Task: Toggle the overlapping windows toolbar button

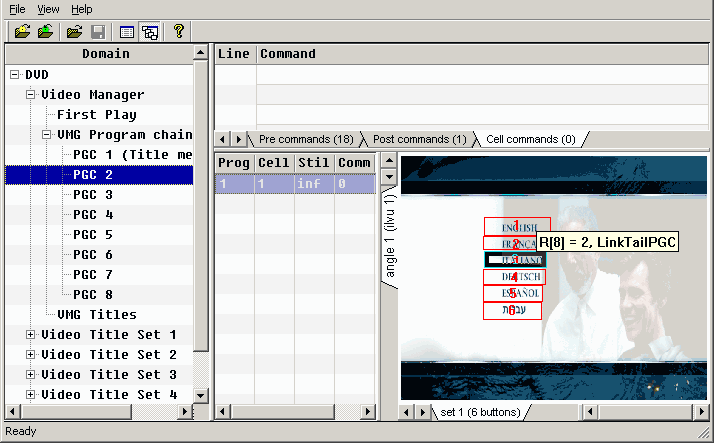Action: click(150, 32)
